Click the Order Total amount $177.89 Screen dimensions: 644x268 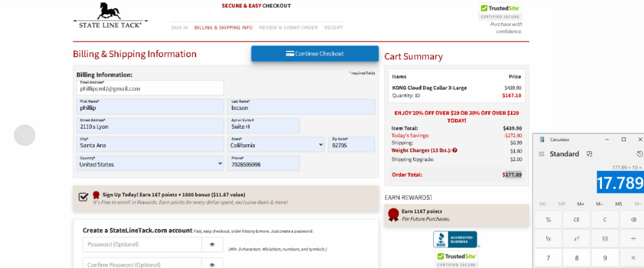click(512, 175)
